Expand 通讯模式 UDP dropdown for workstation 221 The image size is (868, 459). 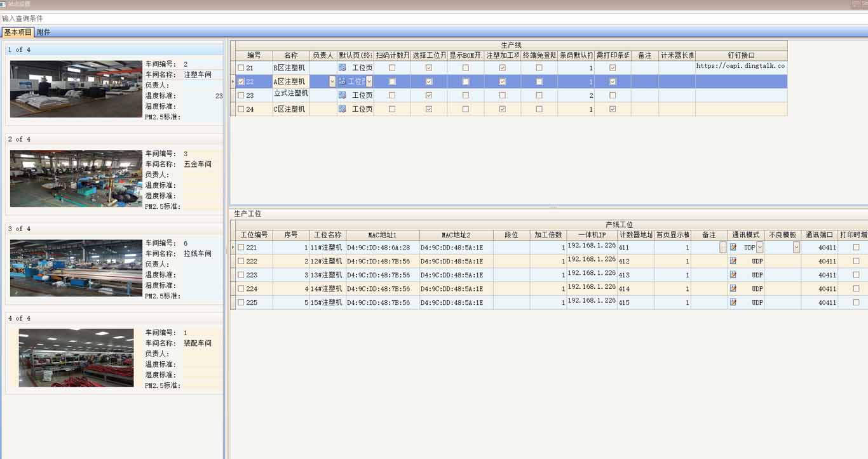tap(760, 248)
